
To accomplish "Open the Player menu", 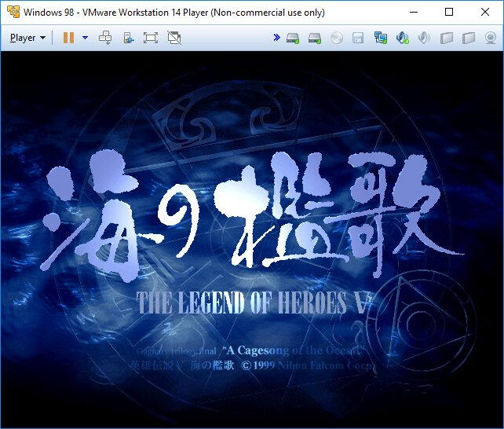I will (27, 38).
